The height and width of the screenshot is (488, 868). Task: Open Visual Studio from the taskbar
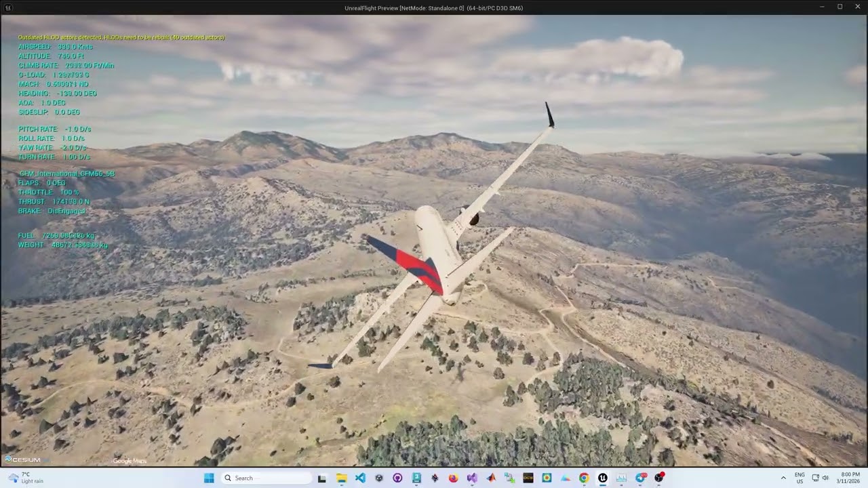[x=472, y=478]
